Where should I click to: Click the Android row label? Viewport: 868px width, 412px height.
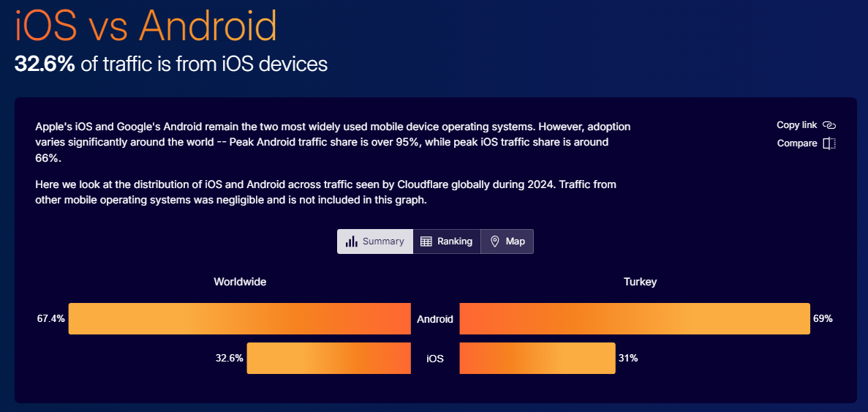[x=435, y=319]
